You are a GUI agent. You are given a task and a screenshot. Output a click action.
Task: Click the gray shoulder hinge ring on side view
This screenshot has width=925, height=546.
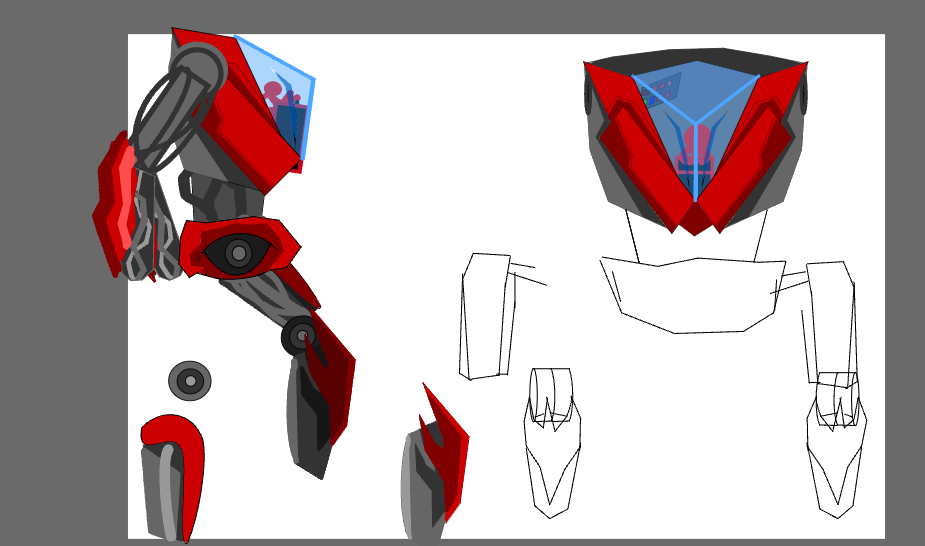coord(198,70)
